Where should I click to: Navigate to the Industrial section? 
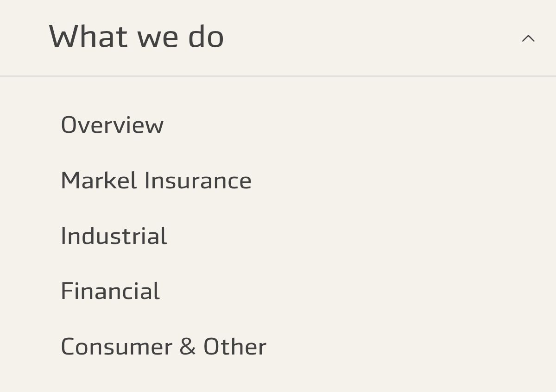(x=114, y=236)
